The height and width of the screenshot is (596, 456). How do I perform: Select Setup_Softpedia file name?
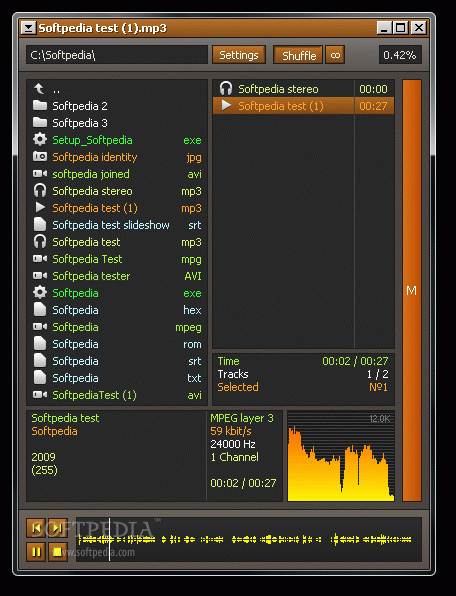(92, 140)
